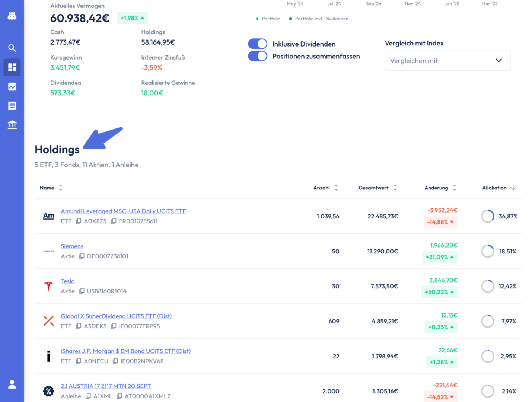Click iShares allocation ring 2,95%
This screenshot has height=402, width=532.
pyautogui.click(x=487, y=356)
